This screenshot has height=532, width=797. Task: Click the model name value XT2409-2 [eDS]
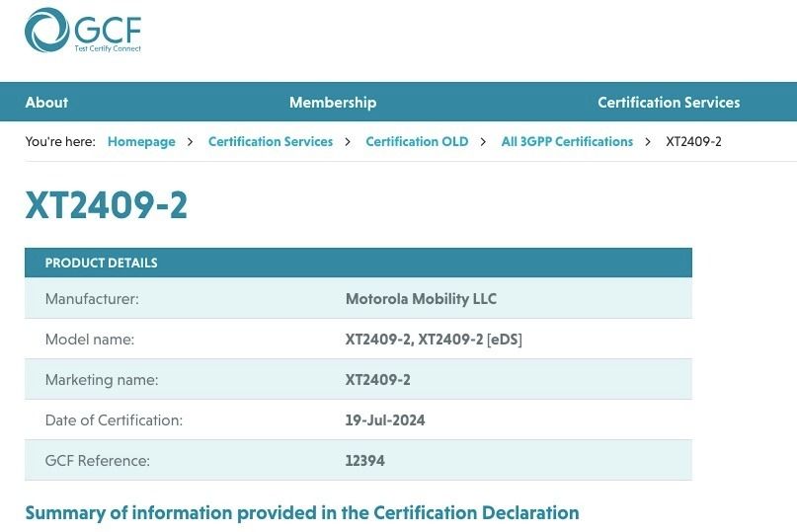click(470, 340)
